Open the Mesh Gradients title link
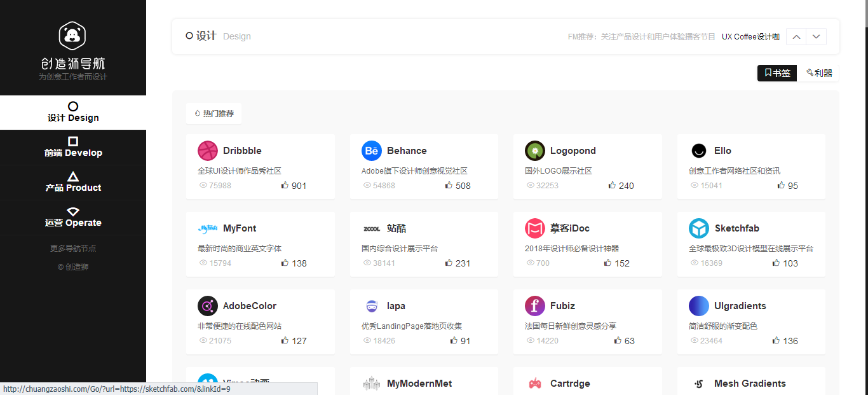 (750, 384)
